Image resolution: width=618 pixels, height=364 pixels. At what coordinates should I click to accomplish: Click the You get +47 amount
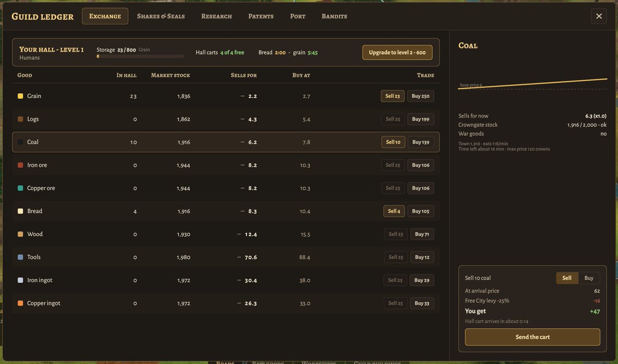click(595, 311)
